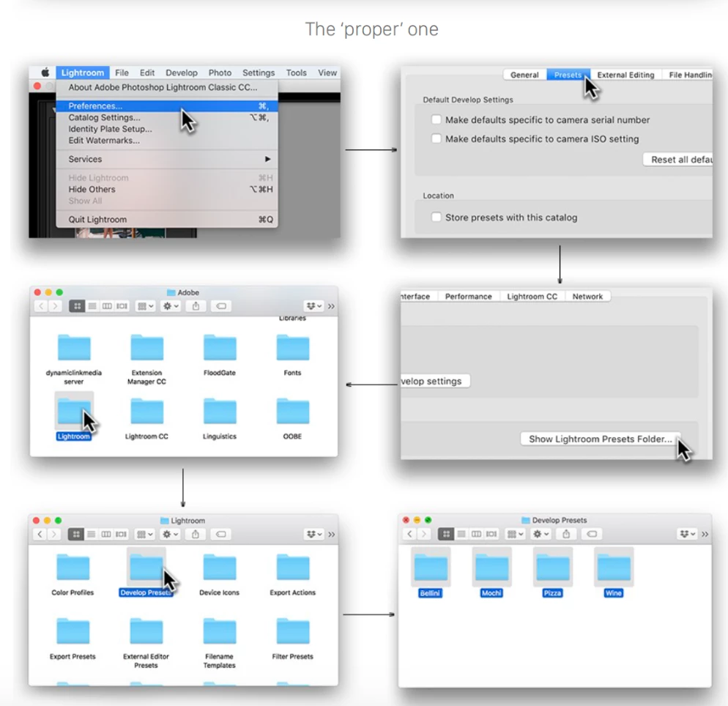Open gear action menu in Adobe window
Image resolution: width=728 pixels, height=706 pixels.
pos(171,306)
